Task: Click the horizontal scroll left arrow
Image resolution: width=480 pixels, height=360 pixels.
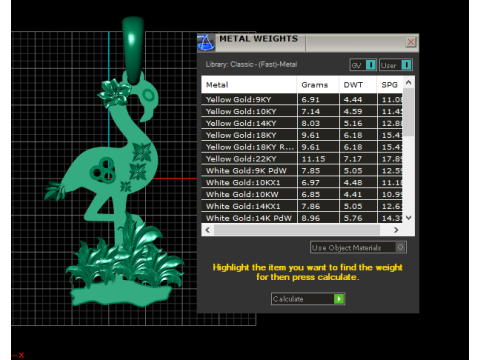Action: point(208,230)
